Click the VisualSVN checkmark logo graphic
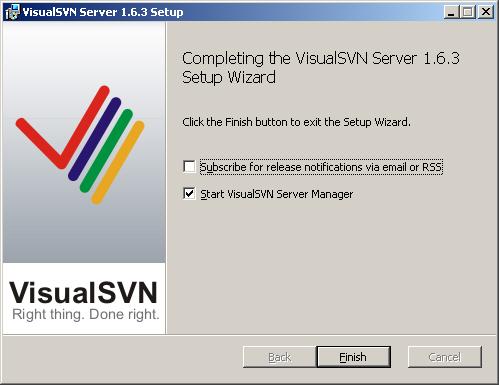 point(80,145)
